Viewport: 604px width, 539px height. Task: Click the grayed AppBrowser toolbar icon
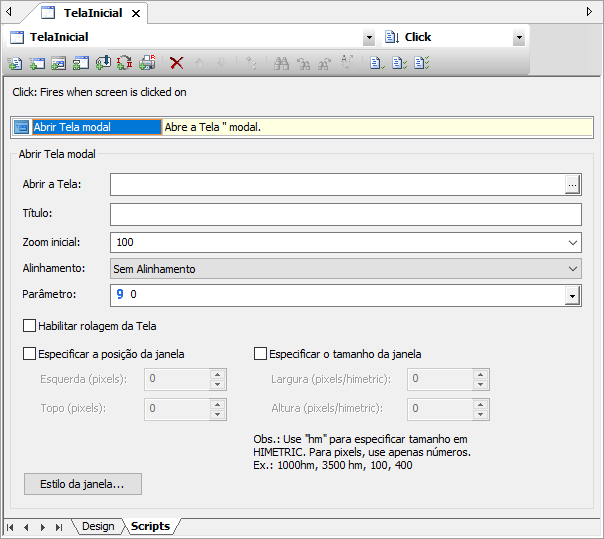(x=251, y=63)
